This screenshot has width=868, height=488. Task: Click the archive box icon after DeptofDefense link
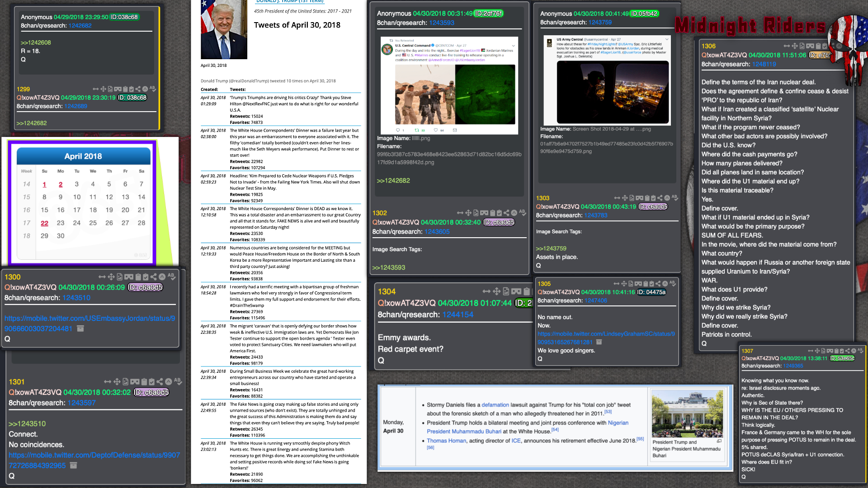click(x=74, y=465)
